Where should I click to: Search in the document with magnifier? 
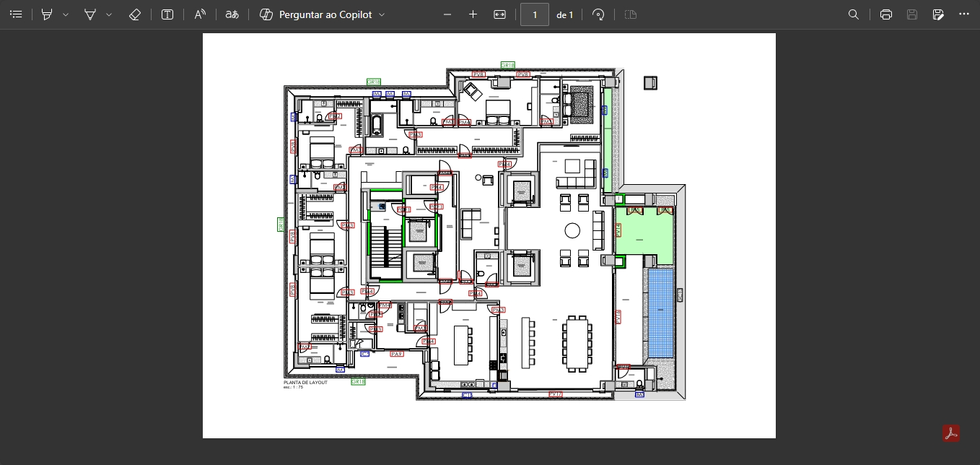click(x=854, y=14)
